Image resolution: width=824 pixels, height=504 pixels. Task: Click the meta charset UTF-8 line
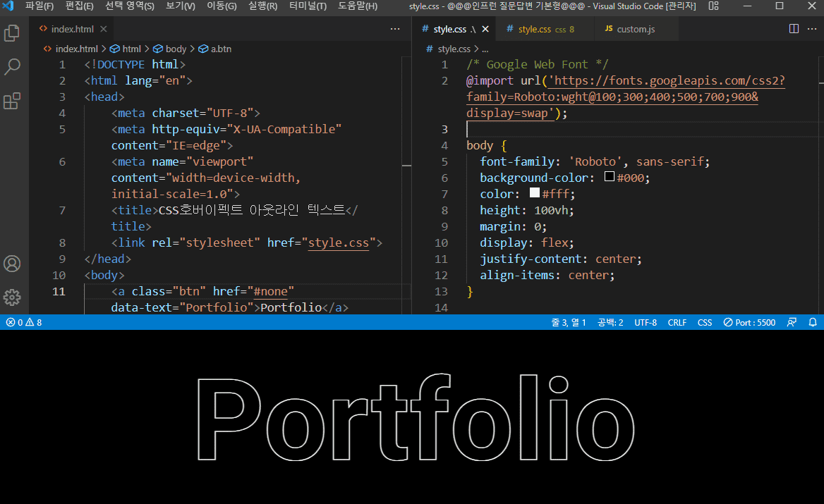pos(186,113)
